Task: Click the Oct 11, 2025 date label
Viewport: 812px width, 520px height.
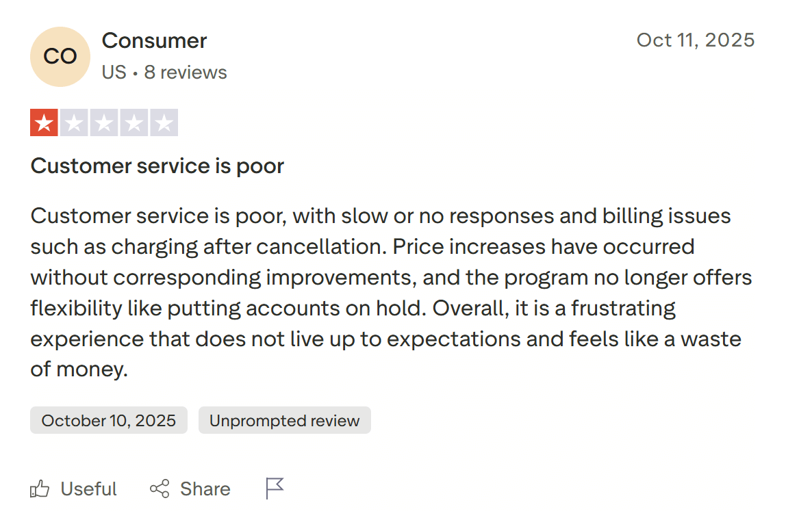Action: click(x=695, y=40)
